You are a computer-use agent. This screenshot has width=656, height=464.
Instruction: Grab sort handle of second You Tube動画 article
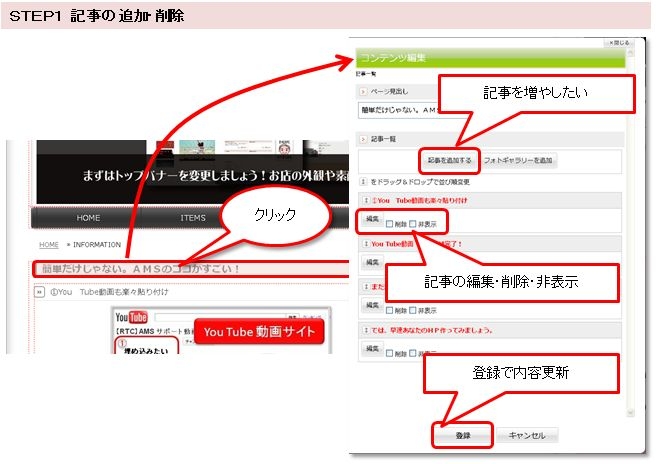(x=366, y=244)
